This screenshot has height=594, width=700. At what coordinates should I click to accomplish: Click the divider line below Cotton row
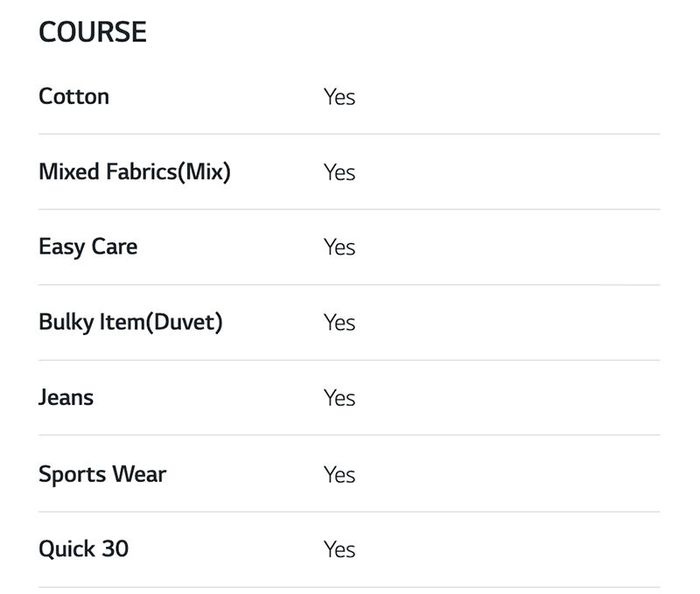(349, 134)
